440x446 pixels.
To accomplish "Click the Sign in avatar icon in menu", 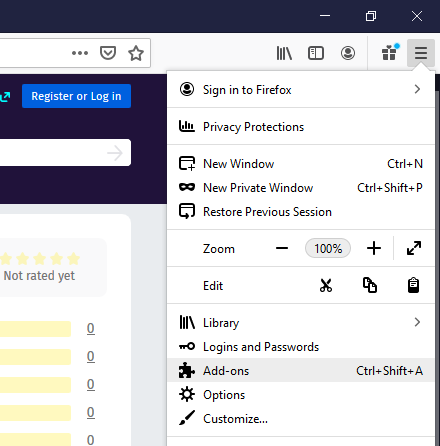I will [x=187, y=89].
